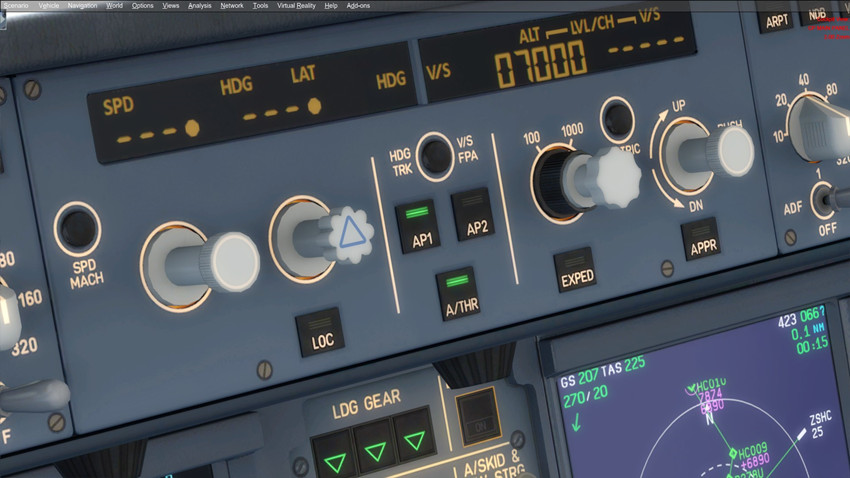Image resolution: width=850 pixels, height=478 pixels.
Task: Open the Scenario menu
Action: [x=16, y=5]
